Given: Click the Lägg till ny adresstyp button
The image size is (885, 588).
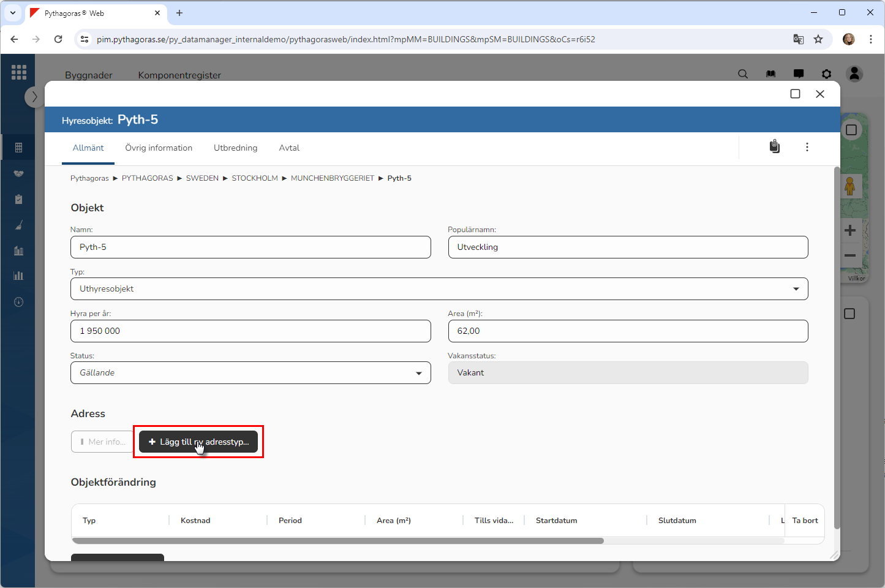Looking at the screenshot, I should click(x=198, y=442).
